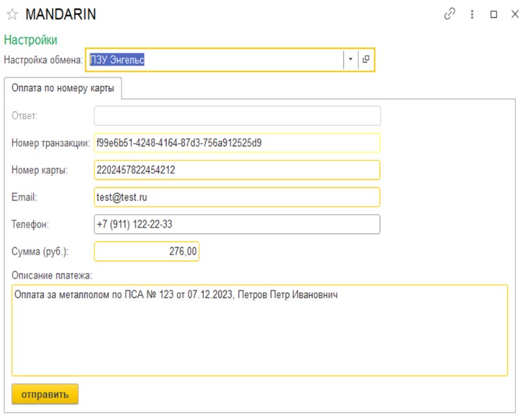Click the Номер транзакции field
Image resolution: width=525 pixels, height=420 pixels.
coord(237,143)
